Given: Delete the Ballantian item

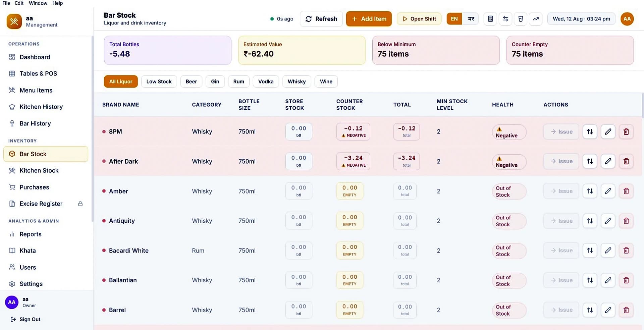Looking at the screenshot, I should pos(626,280).
